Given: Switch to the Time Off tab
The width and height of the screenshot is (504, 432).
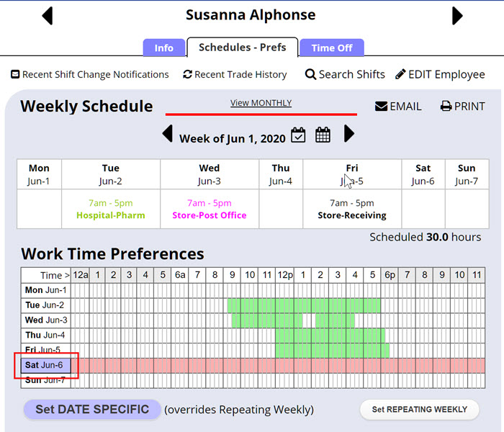Looking at the screenshot, I should [x=332, y=48].
